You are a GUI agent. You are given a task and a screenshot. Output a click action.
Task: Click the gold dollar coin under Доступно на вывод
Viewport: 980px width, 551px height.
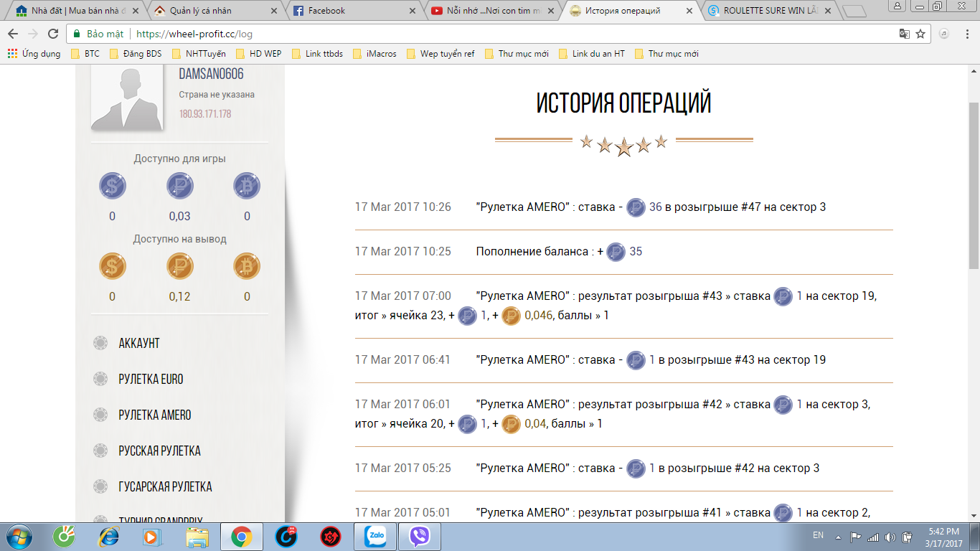click(113, 266)
